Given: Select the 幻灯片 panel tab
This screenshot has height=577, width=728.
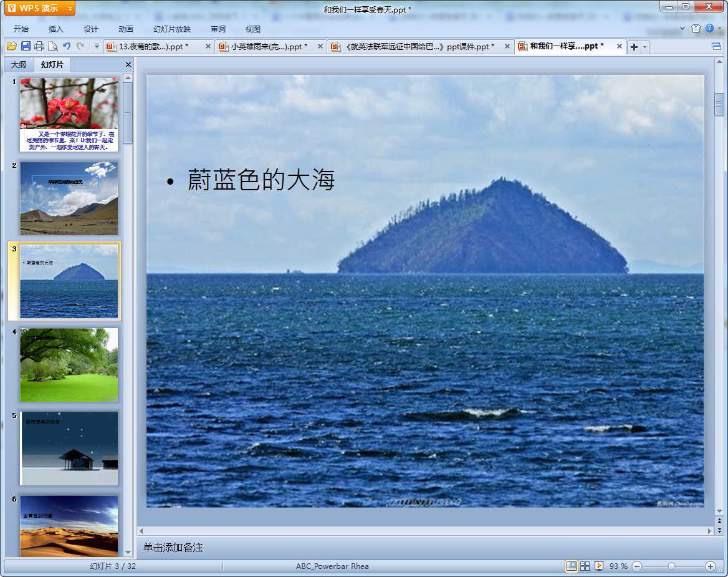Looking at the screenshot, I should [x=52, y=65].
